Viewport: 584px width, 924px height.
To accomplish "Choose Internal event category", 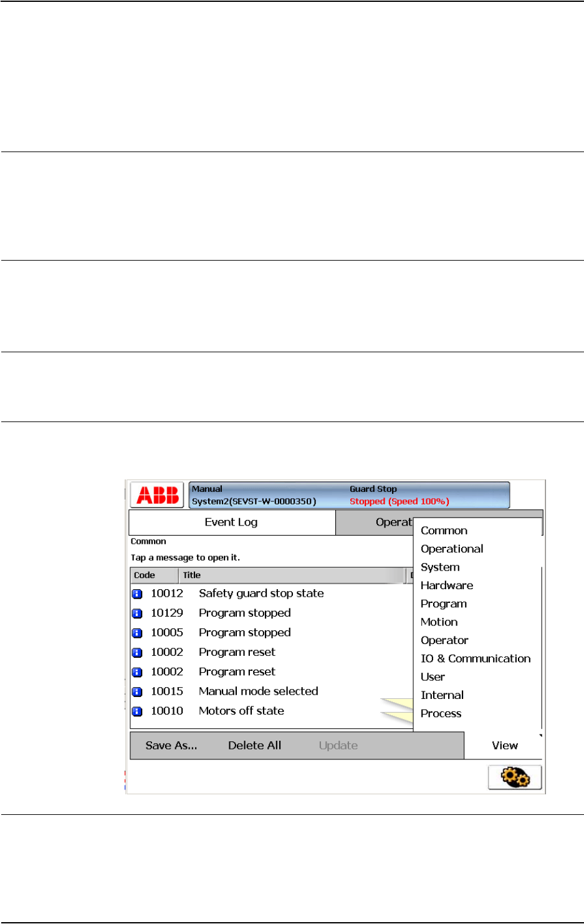I will (442, 695).
